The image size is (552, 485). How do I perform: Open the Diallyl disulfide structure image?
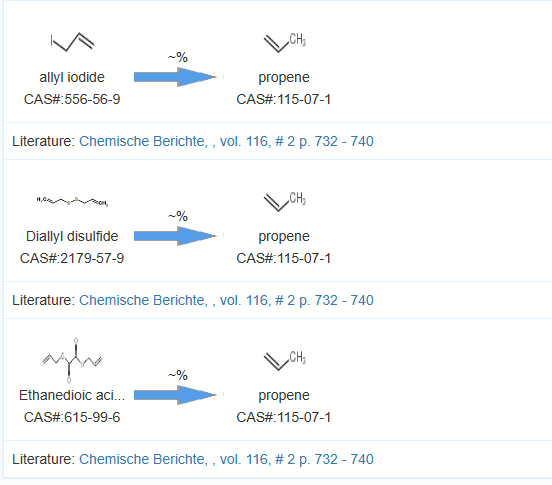72,201
